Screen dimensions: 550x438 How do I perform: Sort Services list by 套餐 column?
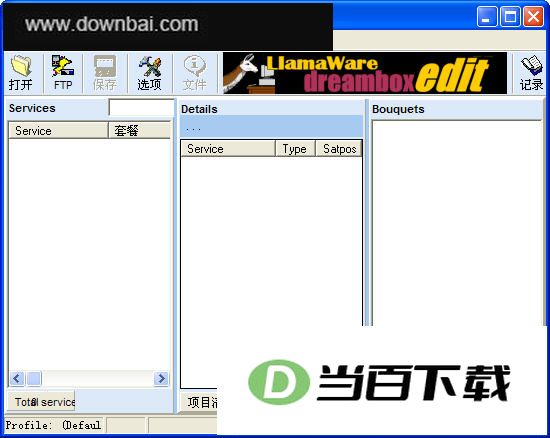(x=139, y=130)
